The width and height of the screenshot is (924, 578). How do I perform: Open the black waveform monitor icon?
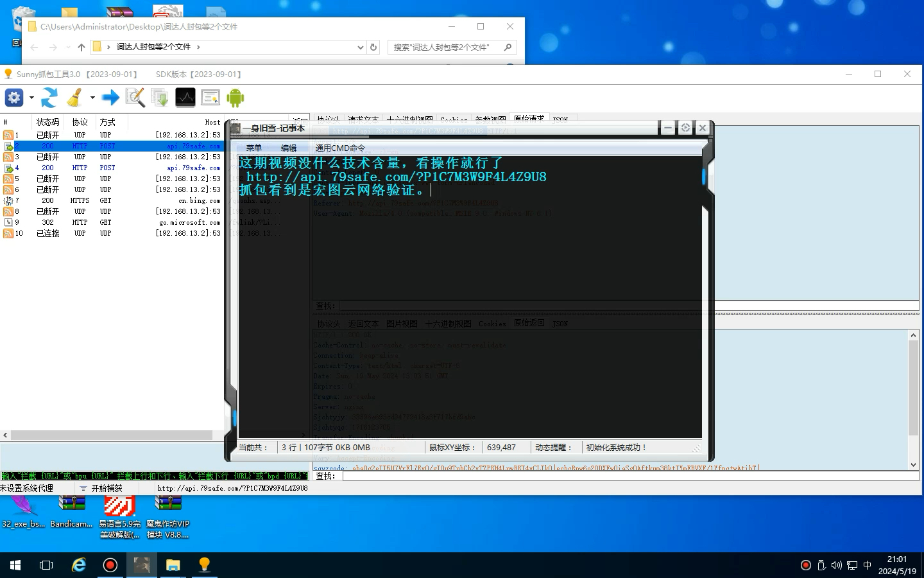185,98
